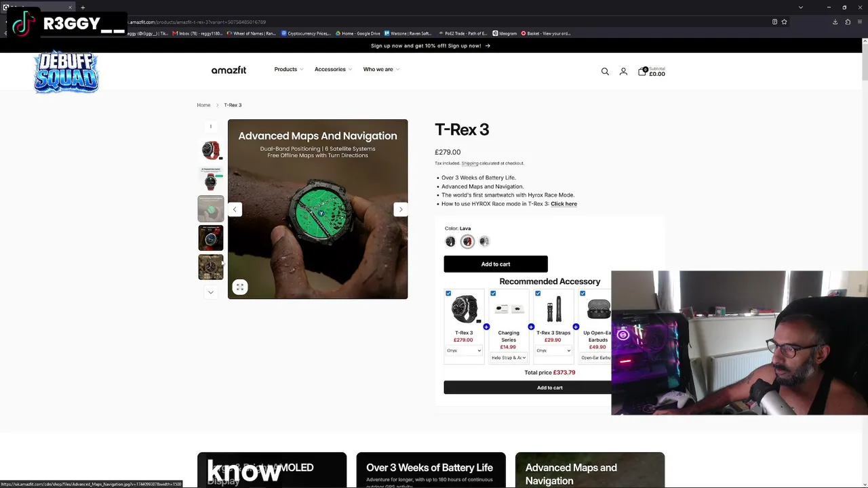Viewport: 868px width, 488px height.
Task: Open the HYROX 'Click here' link
Action: point(564,204)
